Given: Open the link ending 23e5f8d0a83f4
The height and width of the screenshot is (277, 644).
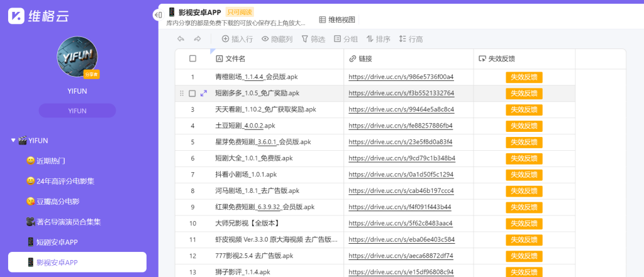Looking at the screenshot, I should pos(401,143).
